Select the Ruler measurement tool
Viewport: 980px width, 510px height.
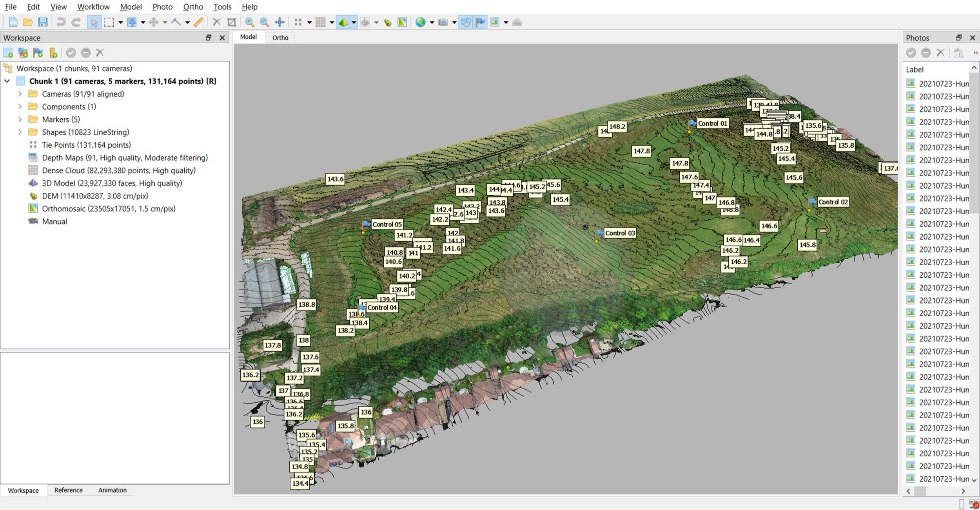(199, 22)
